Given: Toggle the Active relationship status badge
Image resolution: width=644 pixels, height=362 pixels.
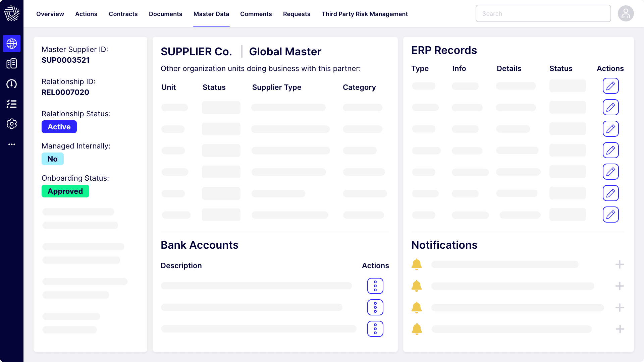Looking at the screenshot, I should pyautogui.click(x=59, y=127).
